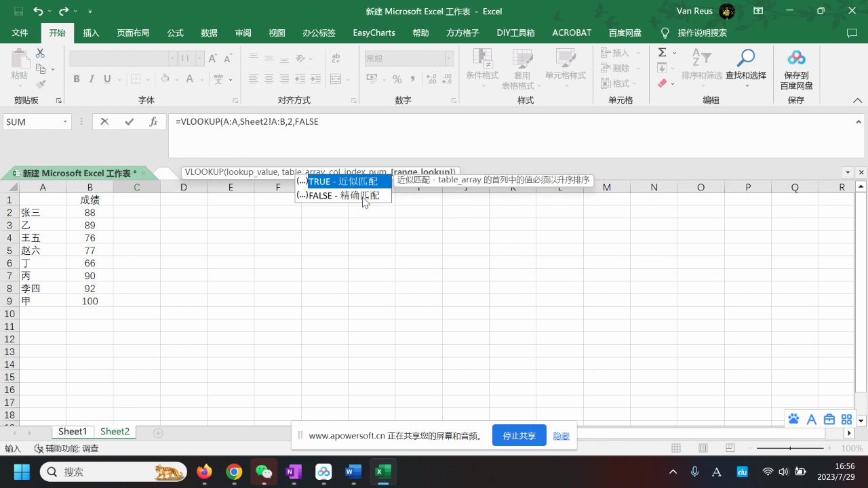Click 操作说明搜索 box
This screenshot has width=868, height=488.
coord(702,33)
